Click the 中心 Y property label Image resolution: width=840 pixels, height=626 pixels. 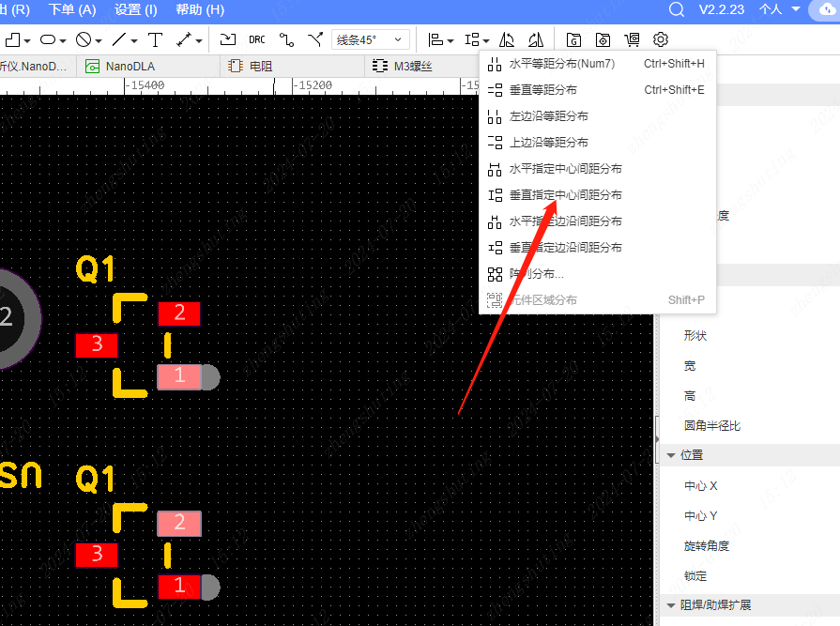[x=701, y=515]
